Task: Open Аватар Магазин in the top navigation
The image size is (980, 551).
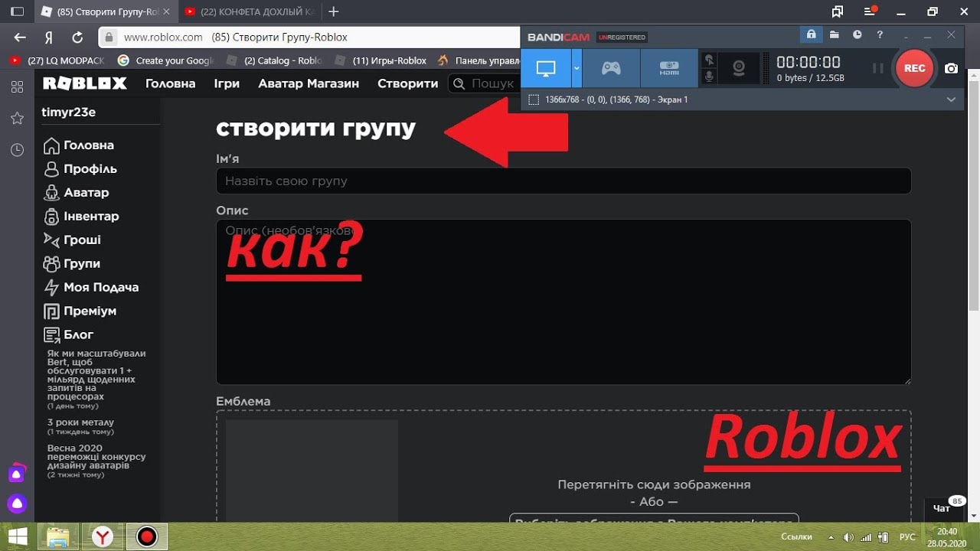Action: 309,83
